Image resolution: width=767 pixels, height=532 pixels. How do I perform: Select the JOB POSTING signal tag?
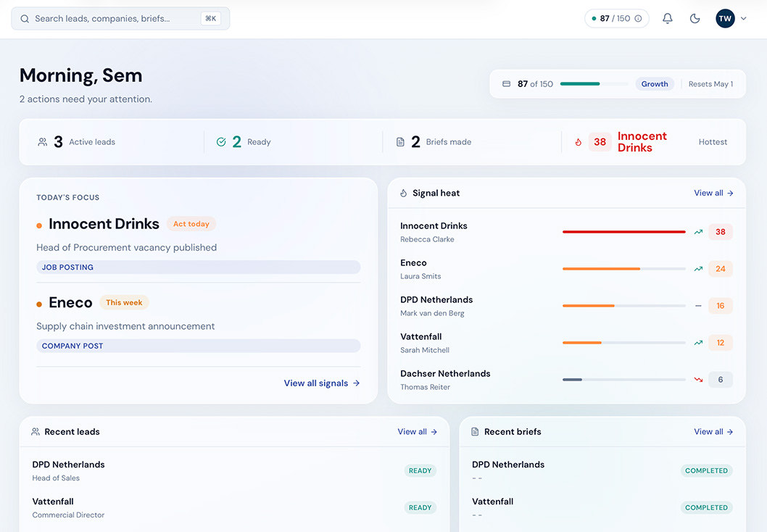pos(198,267)
